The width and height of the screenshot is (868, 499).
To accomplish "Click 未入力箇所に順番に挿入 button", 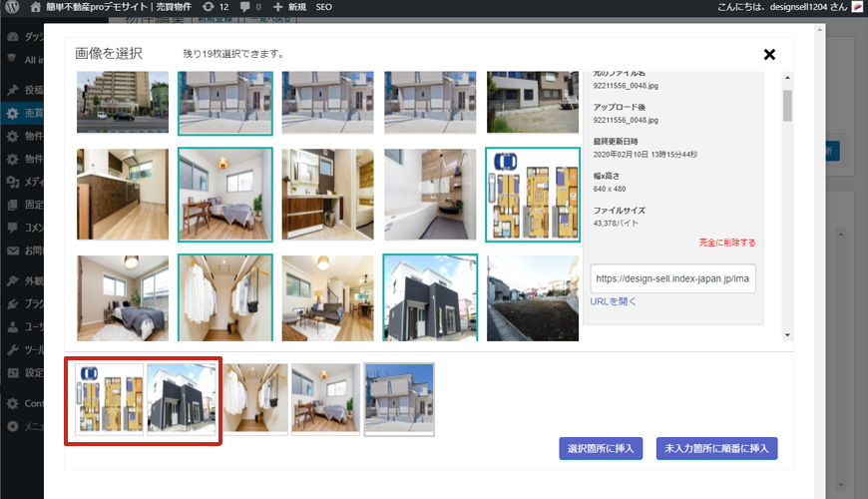I will point(716,448).
